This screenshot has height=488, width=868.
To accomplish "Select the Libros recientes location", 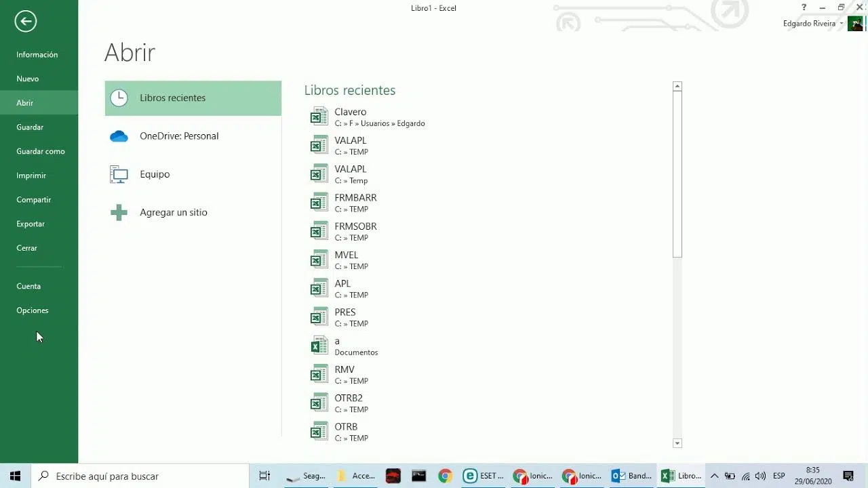I will [193, 98].
